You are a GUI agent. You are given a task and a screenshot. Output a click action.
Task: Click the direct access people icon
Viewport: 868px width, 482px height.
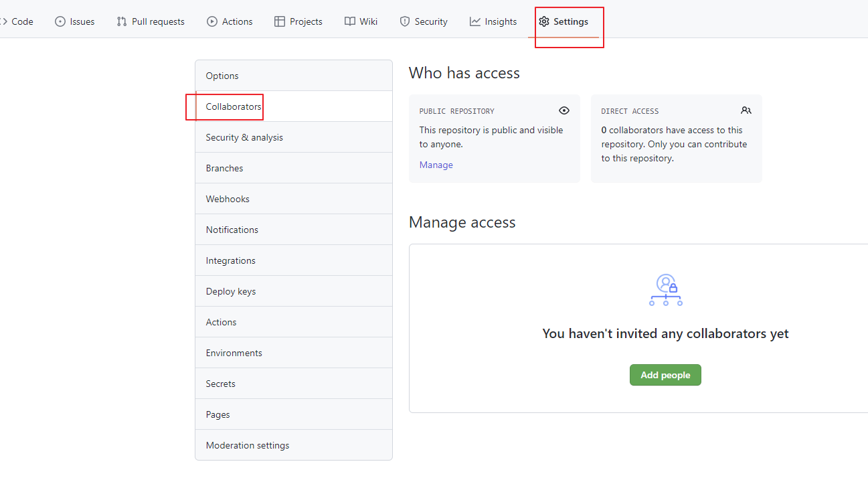pos(746,110)
